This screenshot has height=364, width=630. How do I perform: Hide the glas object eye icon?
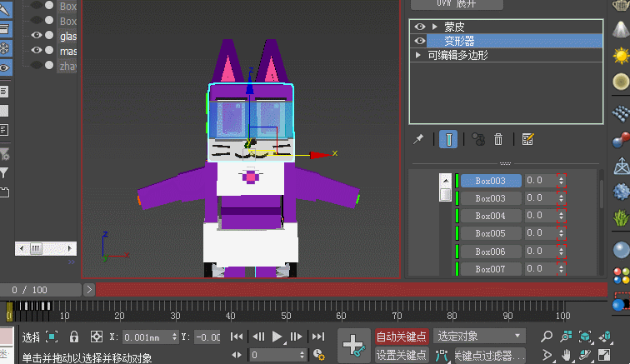click(x=37, y=35)
